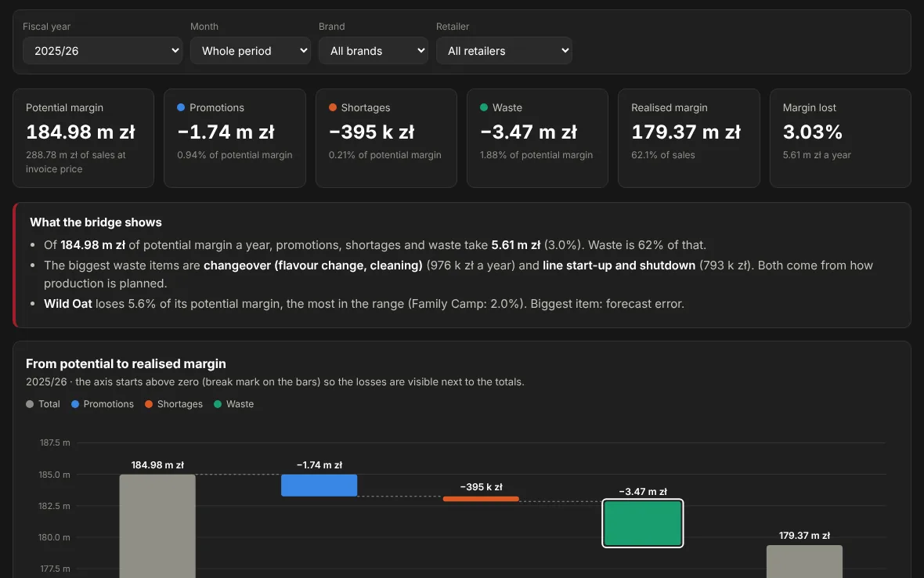
Task: Click the green −3.47 m zł waste bar
Action: coord(643,523)
